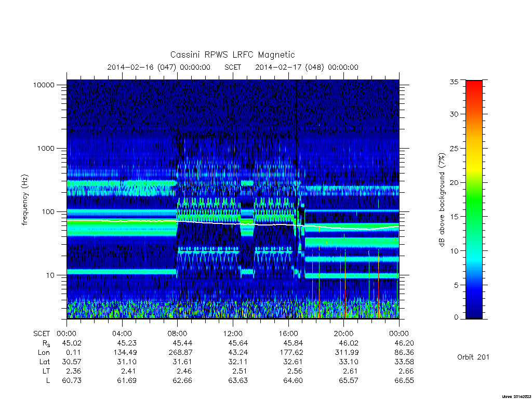The width and height of the screenshot is (532, 399).
Task: Click the plot title 'Cassini RPWS LRFC Magnetic'
Action: 232,55
